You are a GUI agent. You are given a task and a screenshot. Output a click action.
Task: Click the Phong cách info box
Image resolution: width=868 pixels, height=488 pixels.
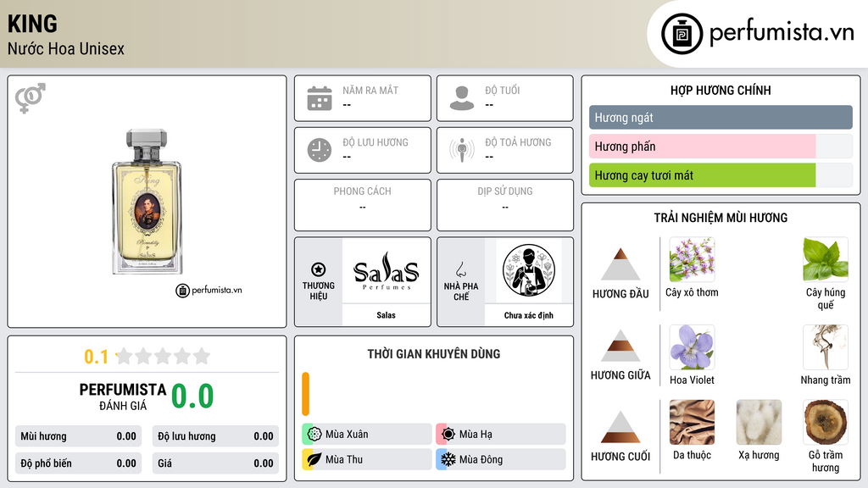pyautogui.click(x=363, y=205)
